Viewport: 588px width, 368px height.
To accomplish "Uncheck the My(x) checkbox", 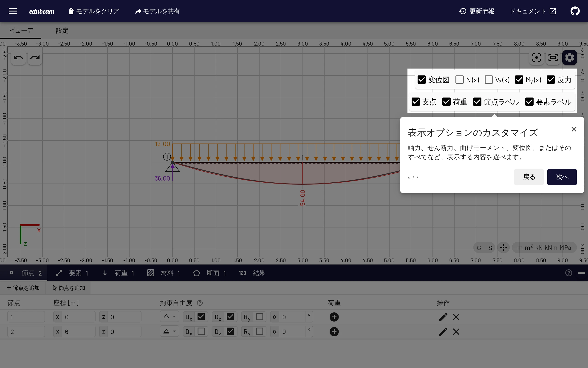I will 519,80.
